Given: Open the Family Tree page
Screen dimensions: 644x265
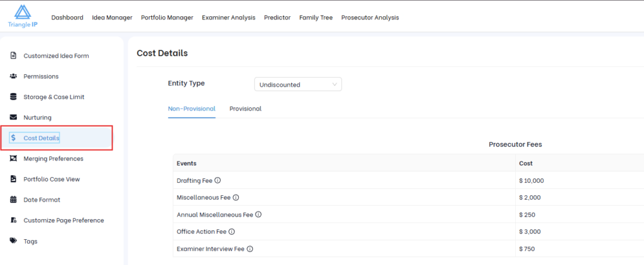Looking at the screenshot, I should pyautogui.click(x=316, y=18).
